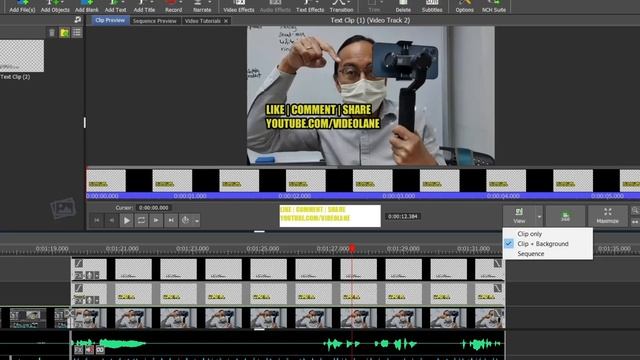The image size is (640, 360).
Task: Click the top video track FX button
Action: (79, 276)
